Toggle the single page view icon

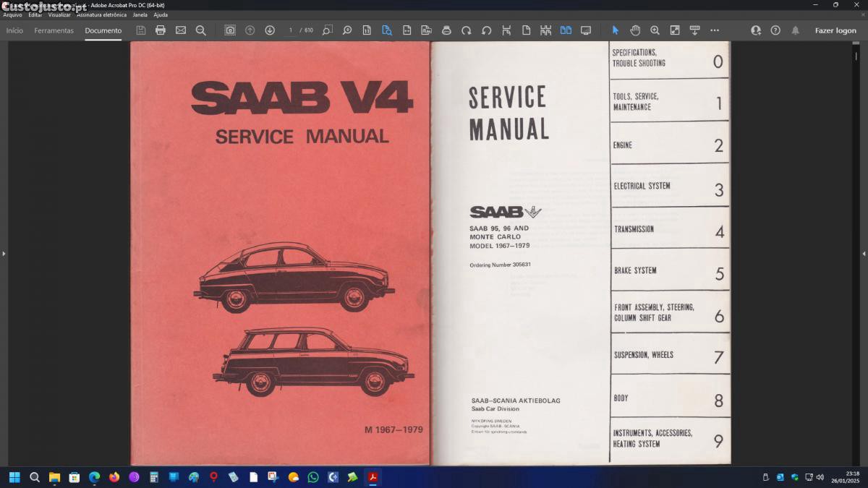(526, 30)
